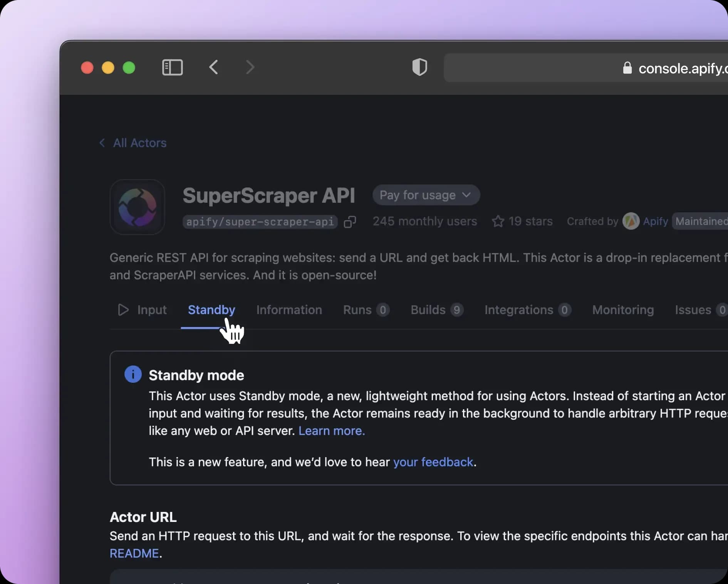
Task: Click the Maintained badge
Action: [700, 221]
